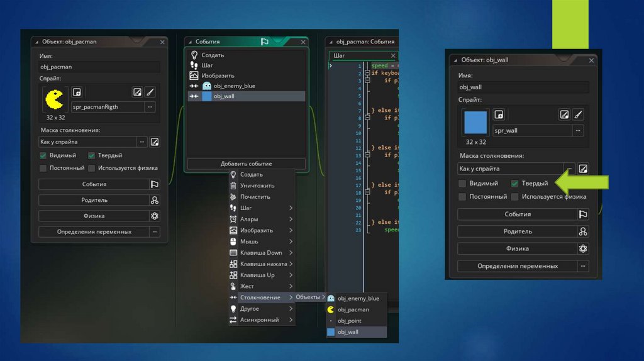Click flag icon in События window title
This screenshot has height=361, width=644.
coord(265,42)
